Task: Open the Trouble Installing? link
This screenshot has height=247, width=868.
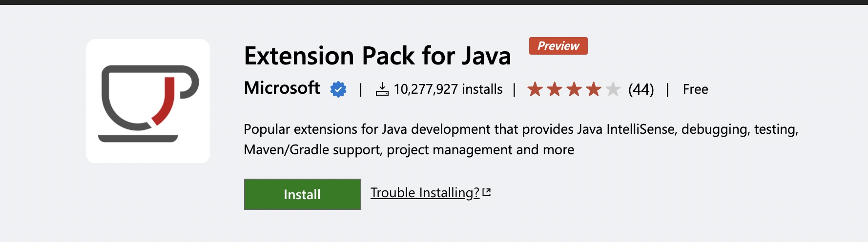Action: (425, 193)
